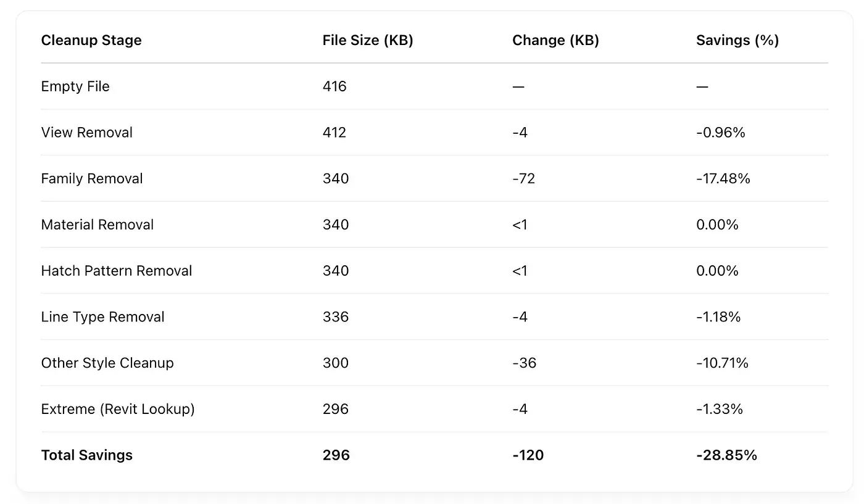Click the File Size (KB) column header
This screenshot has height=504, width=864.
point(368,41)
